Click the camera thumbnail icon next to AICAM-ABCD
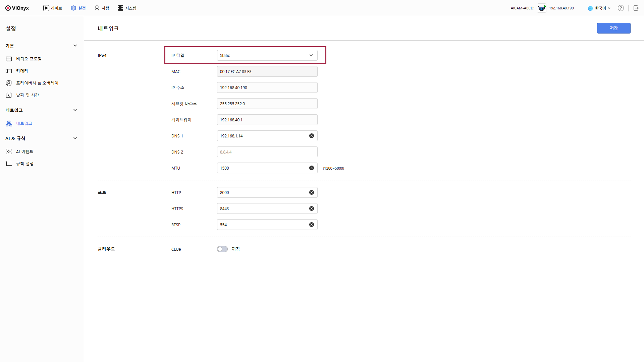Viewport: 644px width, 362px height. point(542,8)
